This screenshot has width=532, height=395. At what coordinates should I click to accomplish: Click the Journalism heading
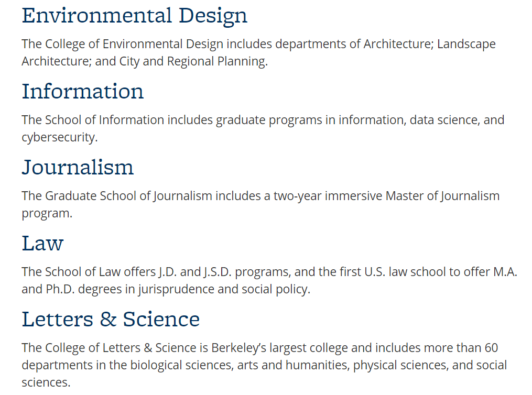click(x=78, y=167)
